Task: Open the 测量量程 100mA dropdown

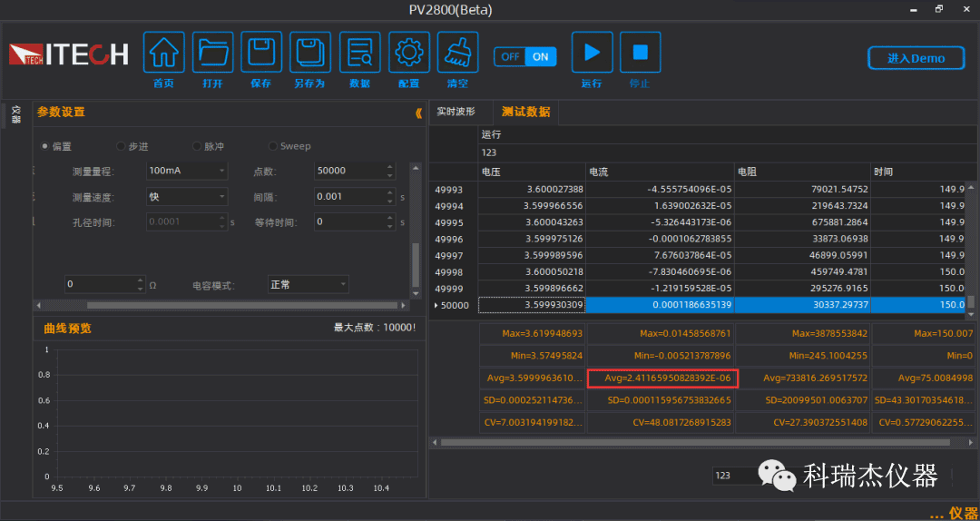Action: [187, 170]
